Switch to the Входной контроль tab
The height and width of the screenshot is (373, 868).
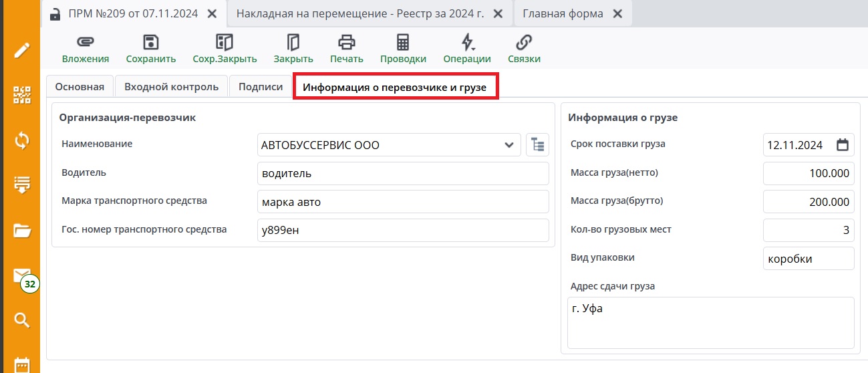click(x=172, y=87)
